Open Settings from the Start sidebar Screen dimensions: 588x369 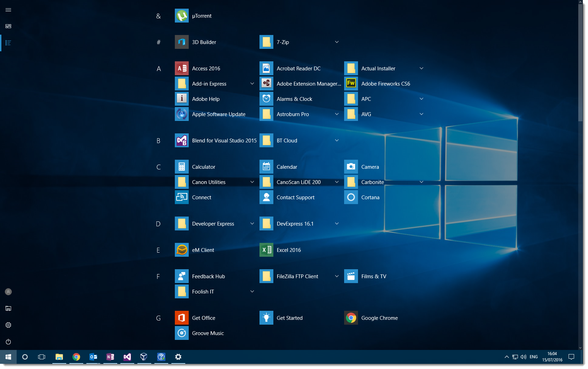[8, 325]
